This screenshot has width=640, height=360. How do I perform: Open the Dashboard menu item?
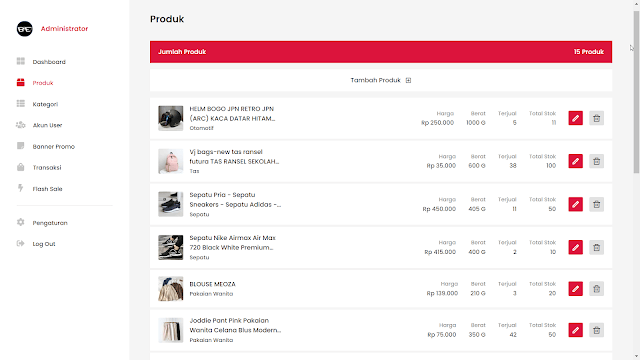[49, 62]
